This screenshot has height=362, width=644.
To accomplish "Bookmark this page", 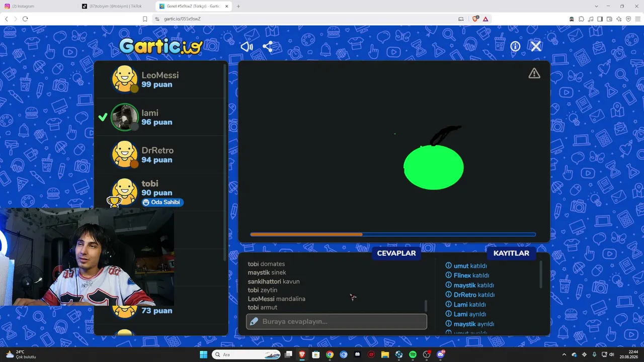I will 145,19.
